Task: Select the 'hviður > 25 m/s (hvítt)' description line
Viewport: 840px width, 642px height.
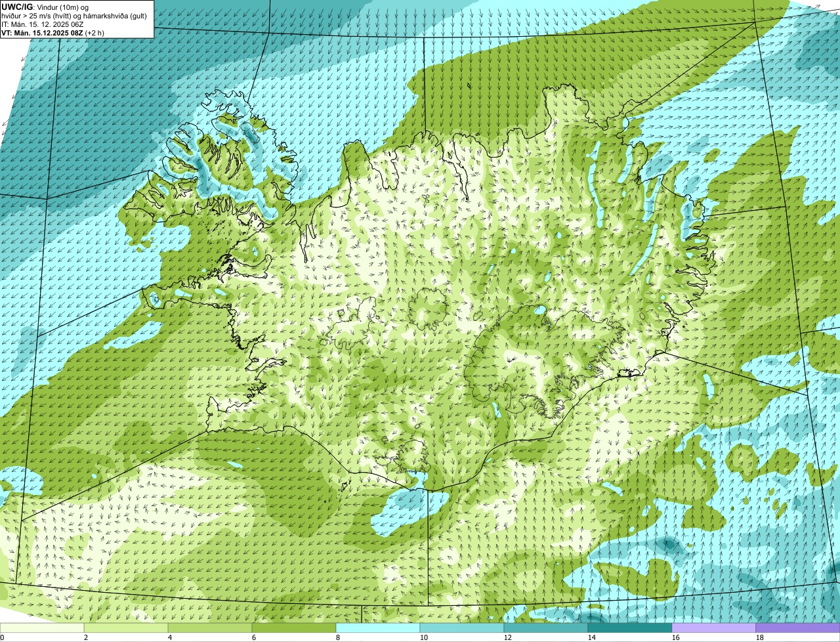Action: (74, 15)
